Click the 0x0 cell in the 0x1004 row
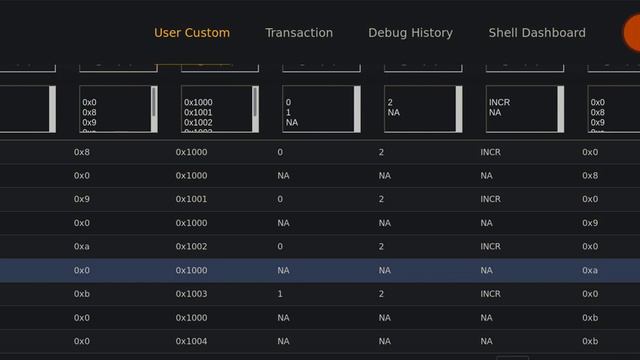640x360 pixels. tap(82, 341)
